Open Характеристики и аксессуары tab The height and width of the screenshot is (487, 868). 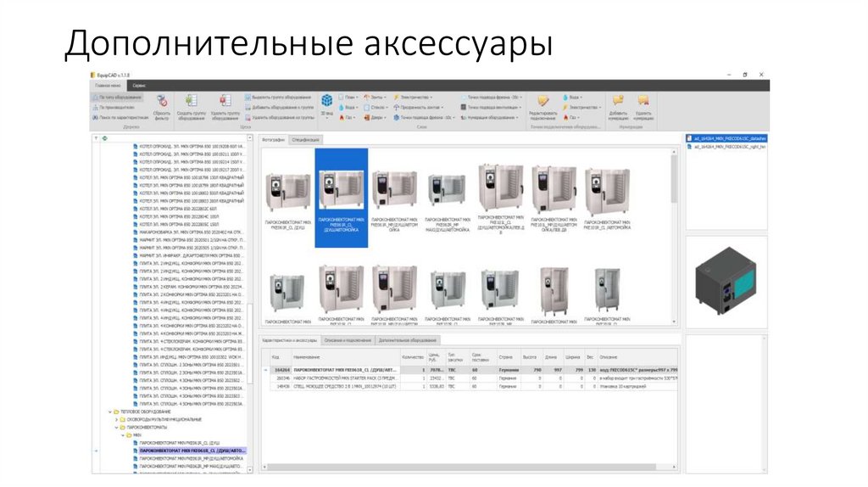[x=290, y=340]
